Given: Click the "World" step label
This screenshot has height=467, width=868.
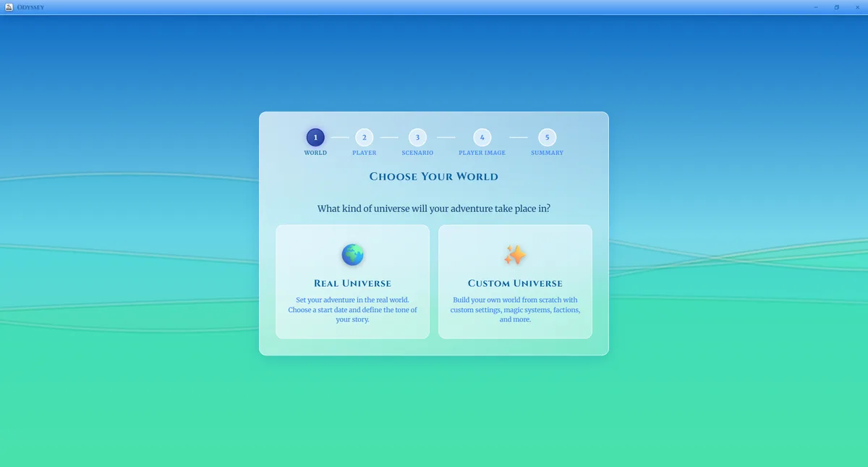Looking at the screenshot, I should tap(315, 153).
